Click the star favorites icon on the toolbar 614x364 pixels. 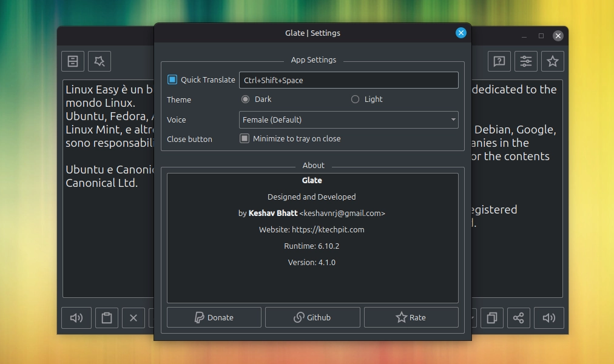coord(552,61)
